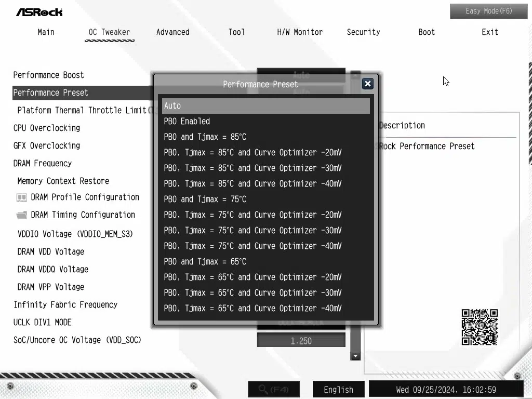Close the Performance Preset popup
The image size is (532, 399).
(x=367, y=84)
